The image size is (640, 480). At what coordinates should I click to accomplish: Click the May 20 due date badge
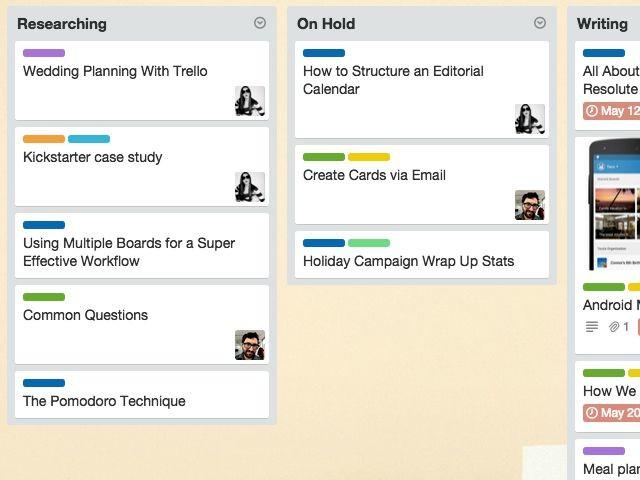612,412
